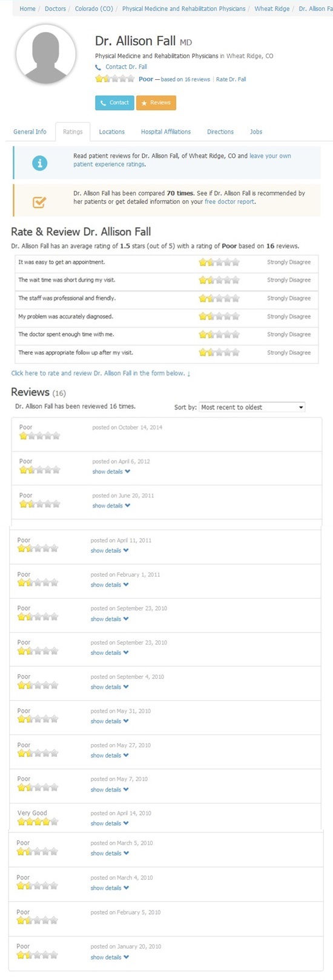Click the phone icon beside Contact Dr. Fall

tap(98, 67)
